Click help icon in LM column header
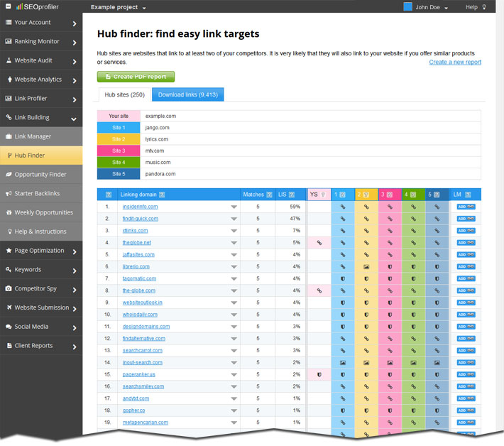The image size is (504, 446). coord(468,195)
